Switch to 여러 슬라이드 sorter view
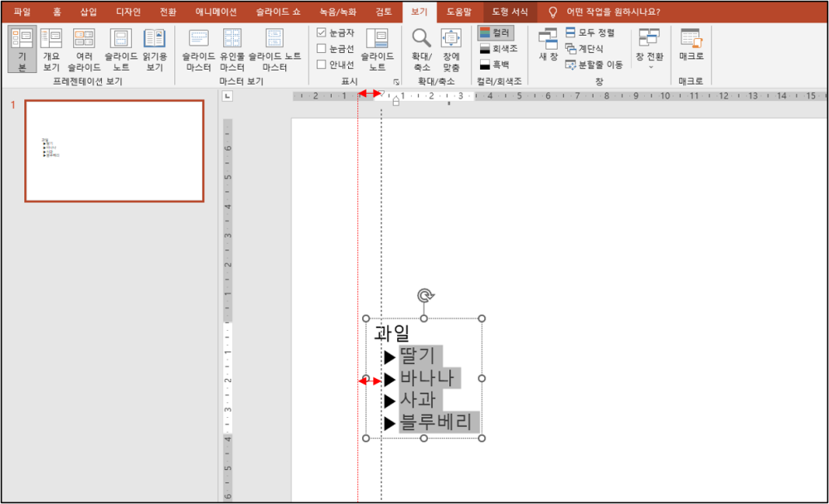The width and height of the screenshot is (829, 504). (x=84, y=49)
